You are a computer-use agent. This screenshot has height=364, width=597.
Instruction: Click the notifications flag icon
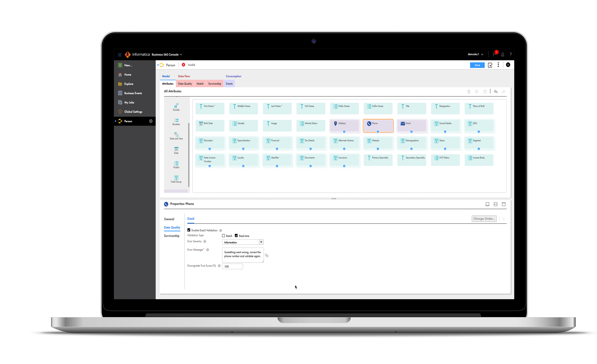coord(494,54)
